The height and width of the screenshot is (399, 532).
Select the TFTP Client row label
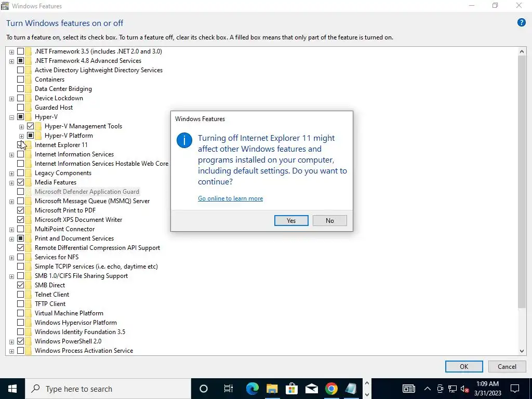coord(50,304)
